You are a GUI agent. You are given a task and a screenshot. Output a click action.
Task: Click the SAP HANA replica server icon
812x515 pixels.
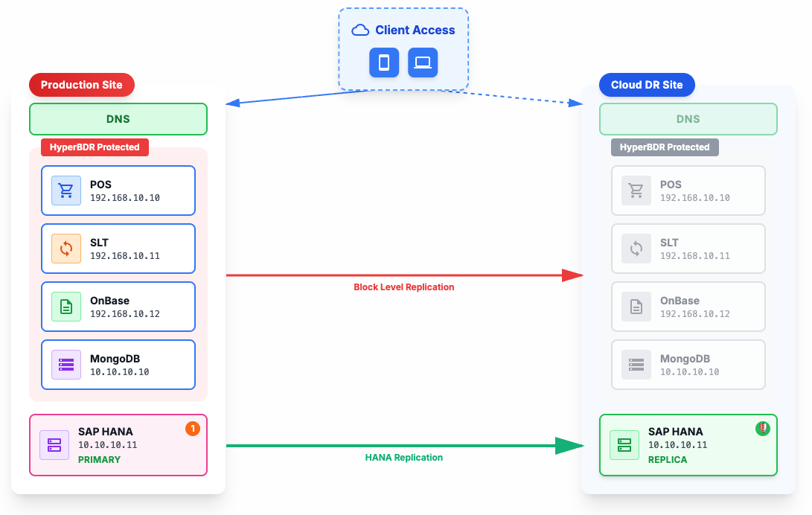coord(624,445)
